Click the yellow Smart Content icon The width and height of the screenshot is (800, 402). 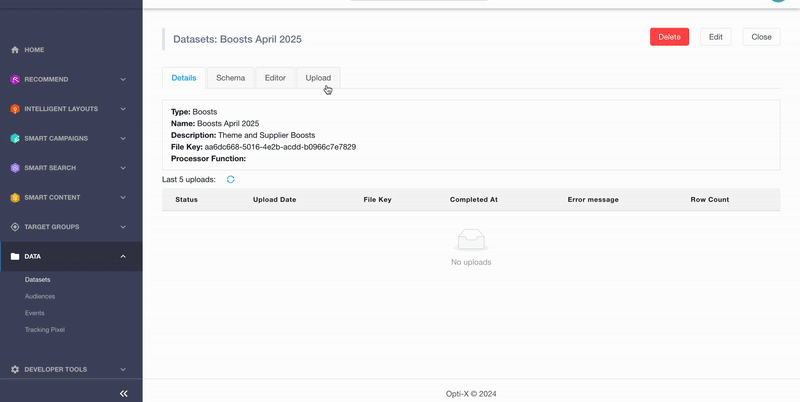(x=15, y=197)
